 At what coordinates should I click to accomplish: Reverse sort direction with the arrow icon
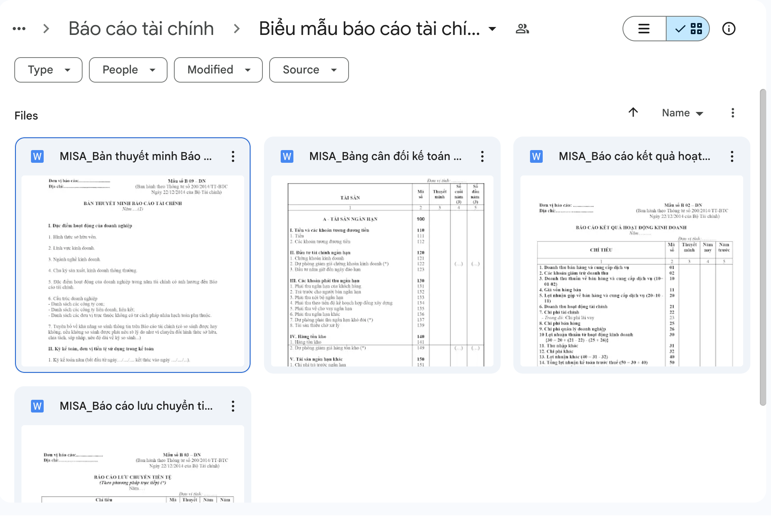pyautogui.click(x=633, y=112)
